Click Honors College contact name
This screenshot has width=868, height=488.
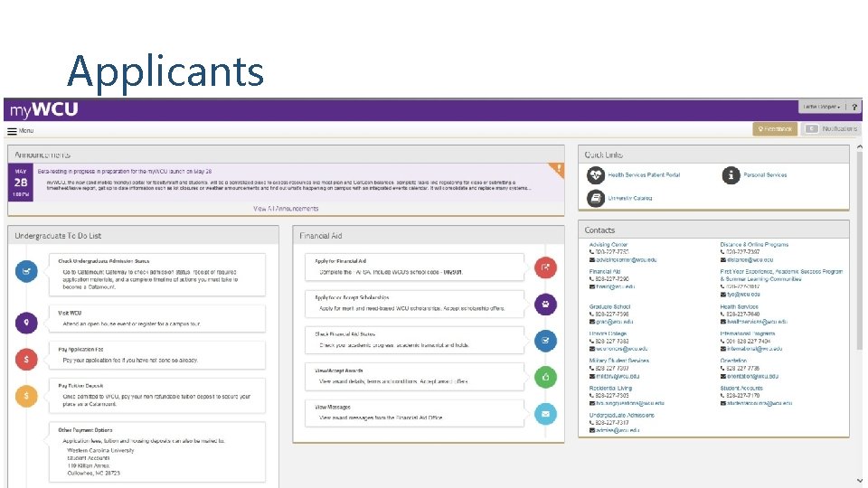click(608, 333)
